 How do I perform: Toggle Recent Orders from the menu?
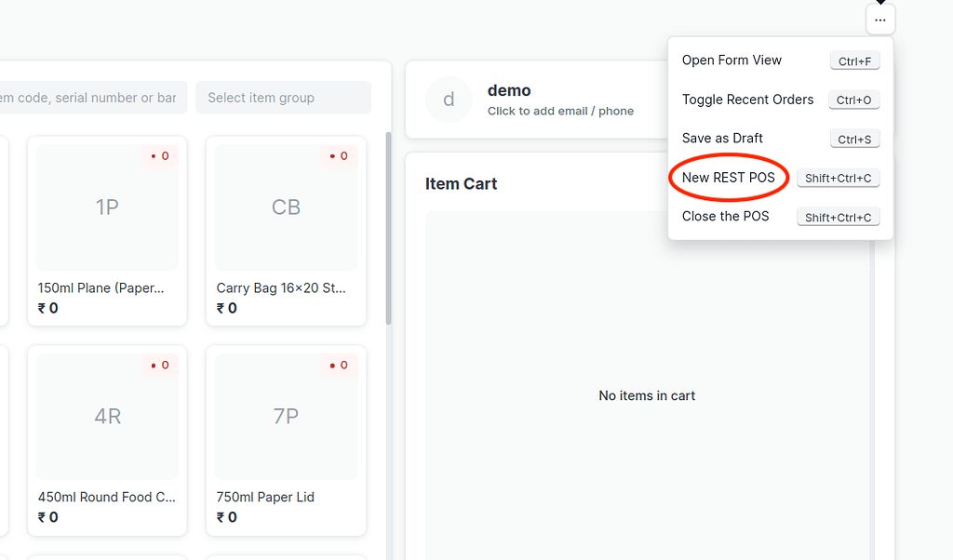(x=747, y=100)
